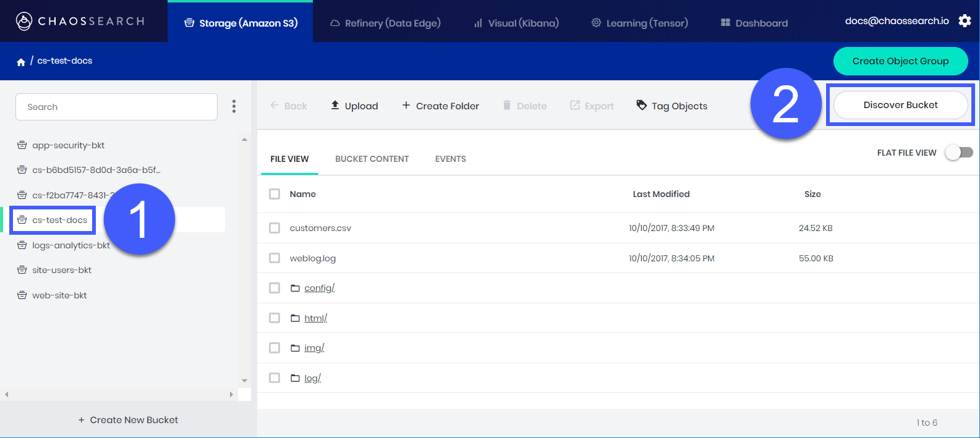Click the bucket Search input field
980x438 pixels.
116,107
